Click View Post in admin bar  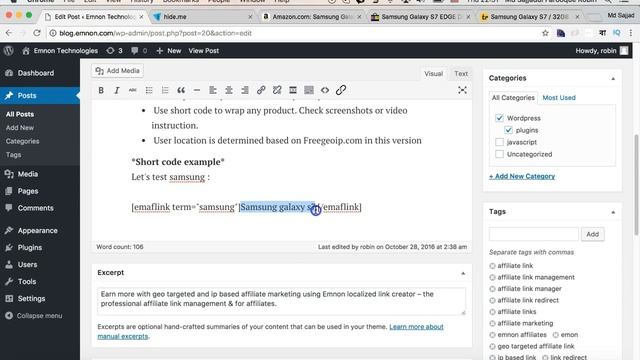204,51
